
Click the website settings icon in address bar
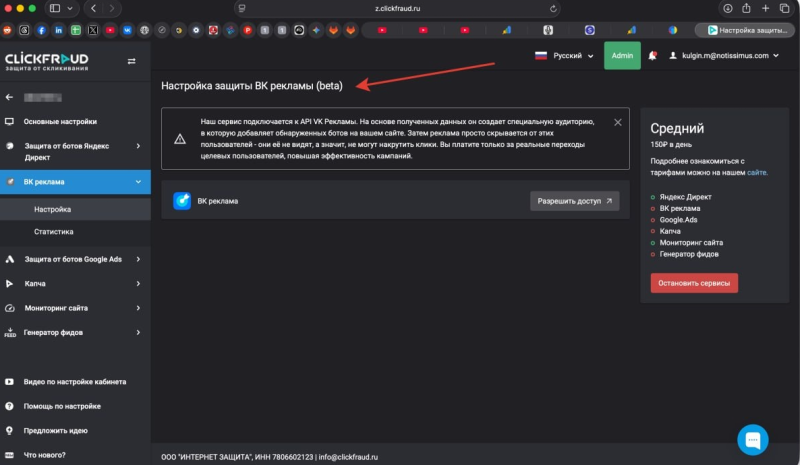(242, 8)
